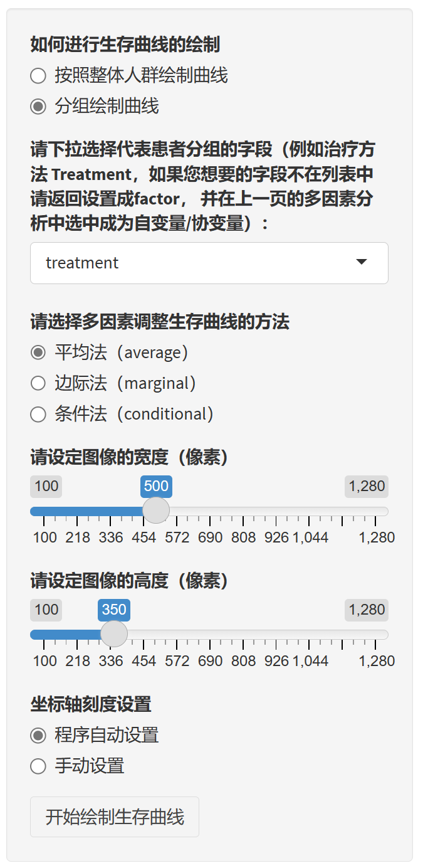
Task: Click the width slider's 500 value label
Action: (156, 487)
